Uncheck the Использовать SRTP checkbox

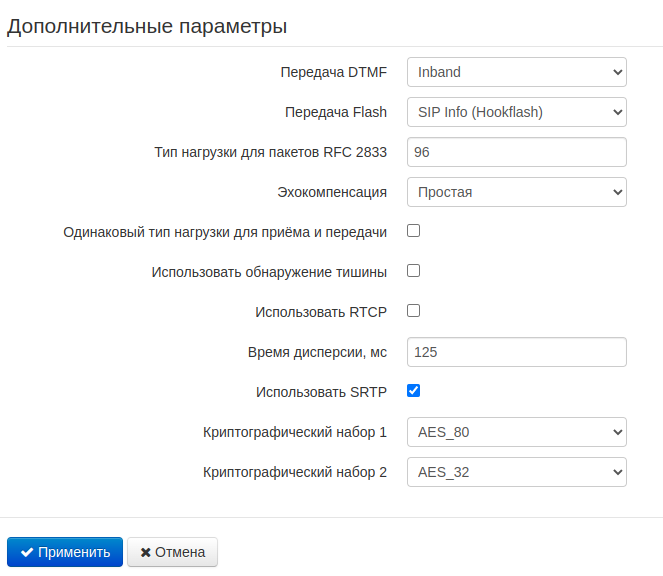pyautogui.click(x=413, y=391)
